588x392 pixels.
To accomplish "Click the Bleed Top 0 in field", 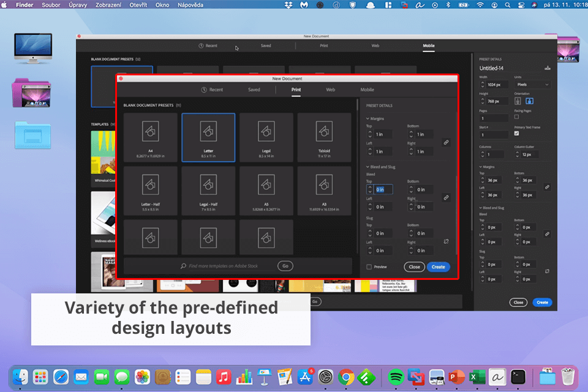I will [383, 189].
